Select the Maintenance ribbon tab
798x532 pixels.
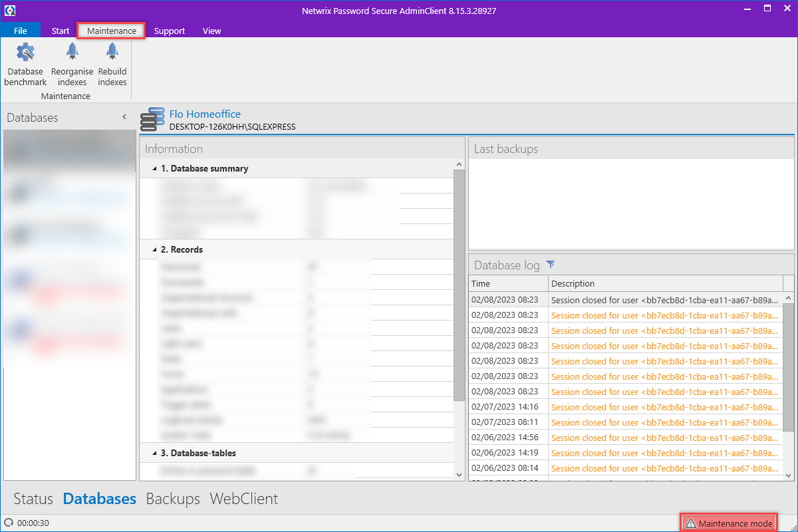[112, 31]
